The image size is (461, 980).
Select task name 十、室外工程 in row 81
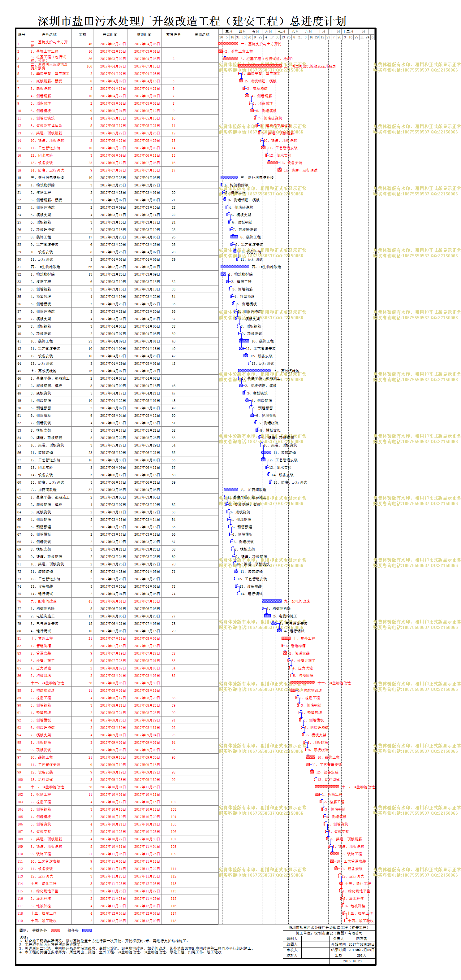[x=41, y=638]
